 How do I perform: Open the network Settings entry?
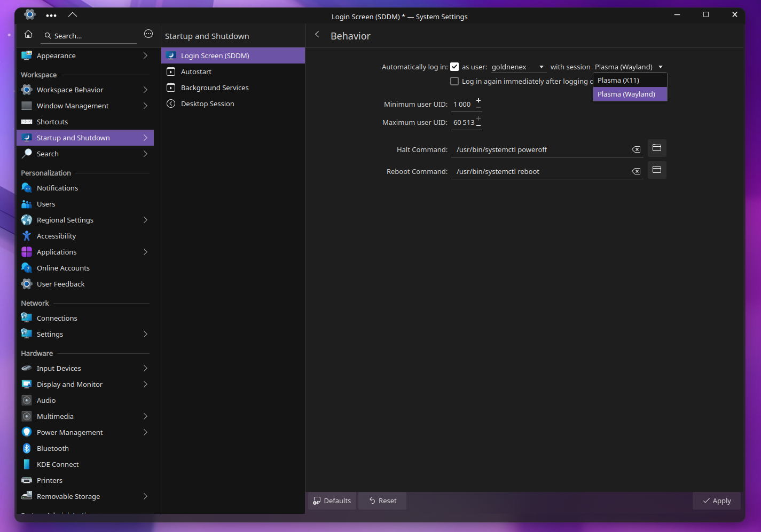pyautogui.click(x=85, y=334)
